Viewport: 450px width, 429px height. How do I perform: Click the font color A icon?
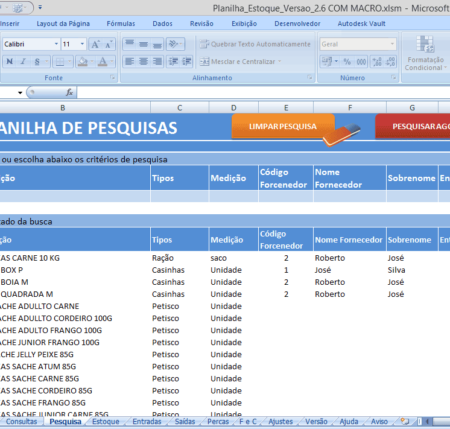[x=103, y=62]
